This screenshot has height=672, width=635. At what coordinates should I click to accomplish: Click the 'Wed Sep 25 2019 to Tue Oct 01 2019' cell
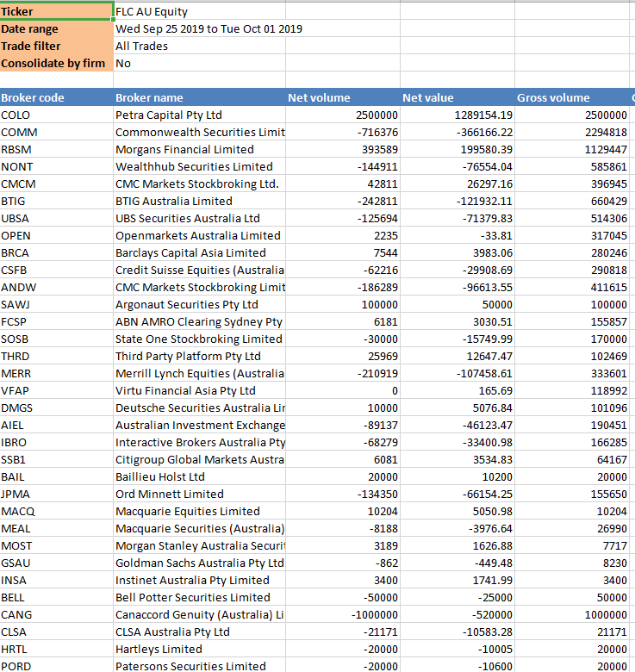click(209, 28)
